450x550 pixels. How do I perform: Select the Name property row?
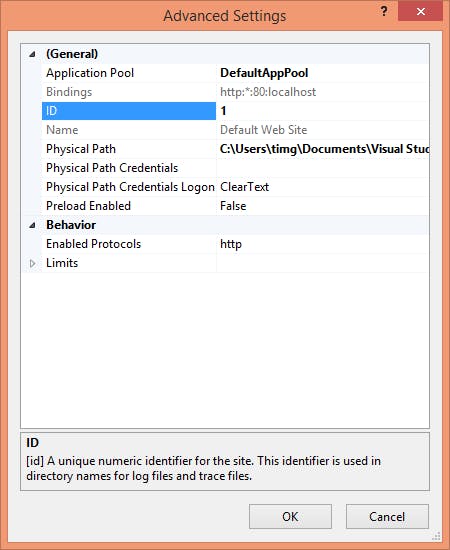129,130
